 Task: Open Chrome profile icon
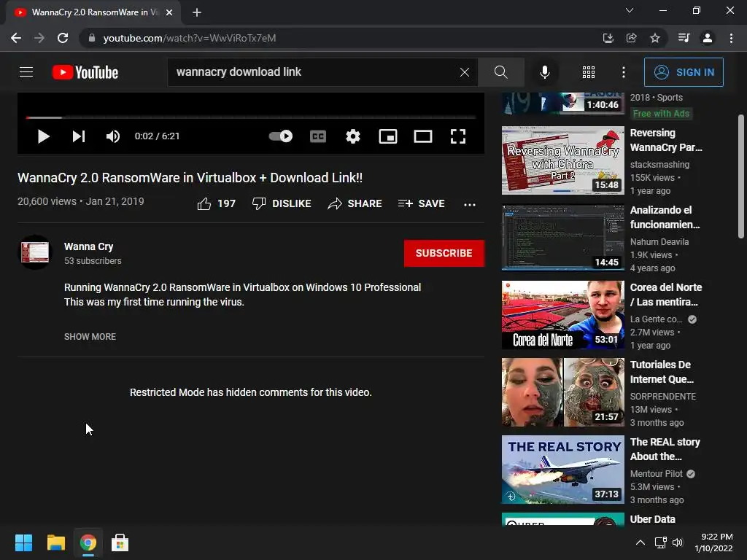[x=708, y=38]
